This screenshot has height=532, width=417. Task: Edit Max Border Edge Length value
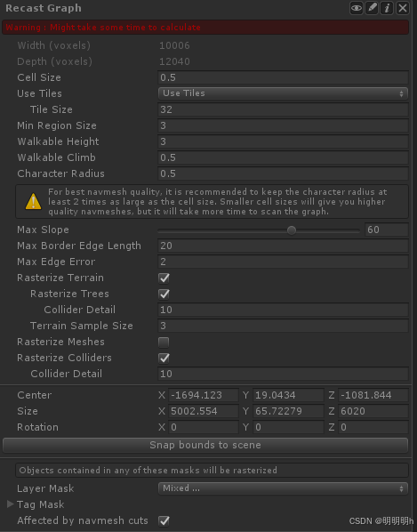coord(283,246)
